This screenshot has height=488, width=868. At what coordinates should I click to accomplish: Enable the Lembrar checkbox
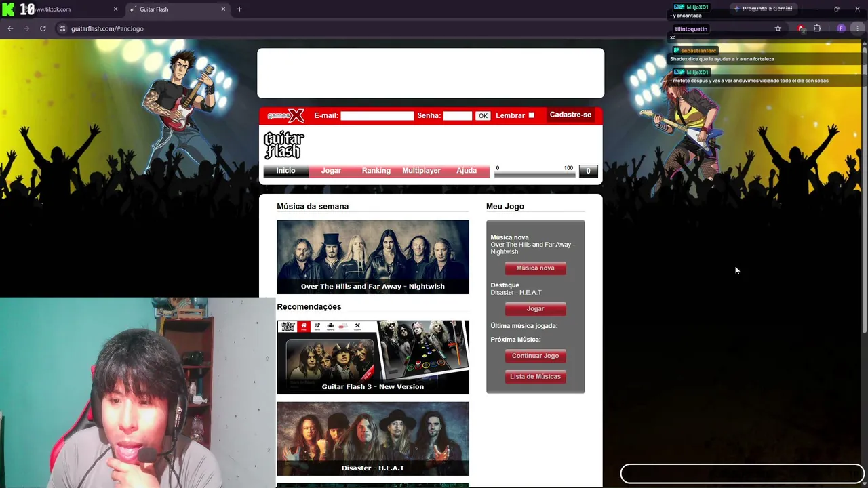click(x=531, y=115)
